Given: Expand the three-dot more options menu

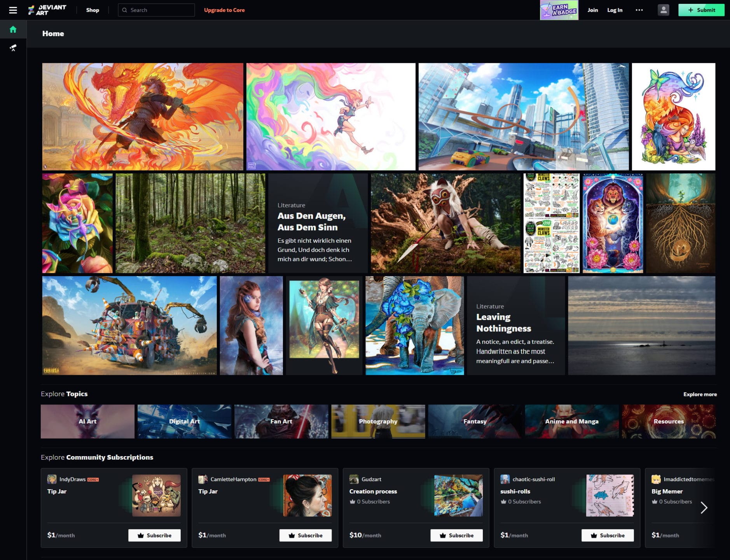Looking at the screenshot, I should (639, 10).
